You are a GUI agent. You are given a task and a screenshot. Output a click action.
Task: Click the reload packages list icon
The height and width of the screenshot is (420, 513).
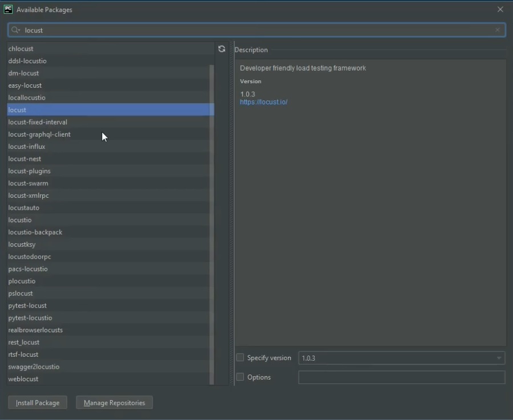tap(222, 49)
